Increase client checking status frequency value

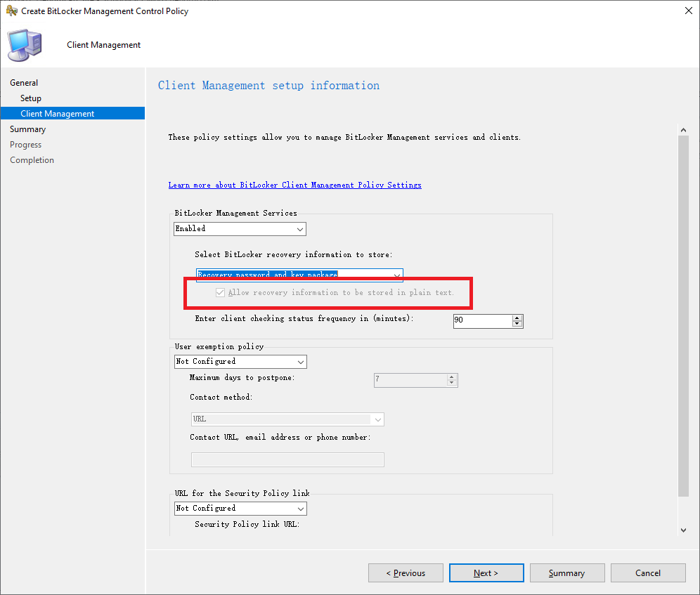tap(517, 318)
